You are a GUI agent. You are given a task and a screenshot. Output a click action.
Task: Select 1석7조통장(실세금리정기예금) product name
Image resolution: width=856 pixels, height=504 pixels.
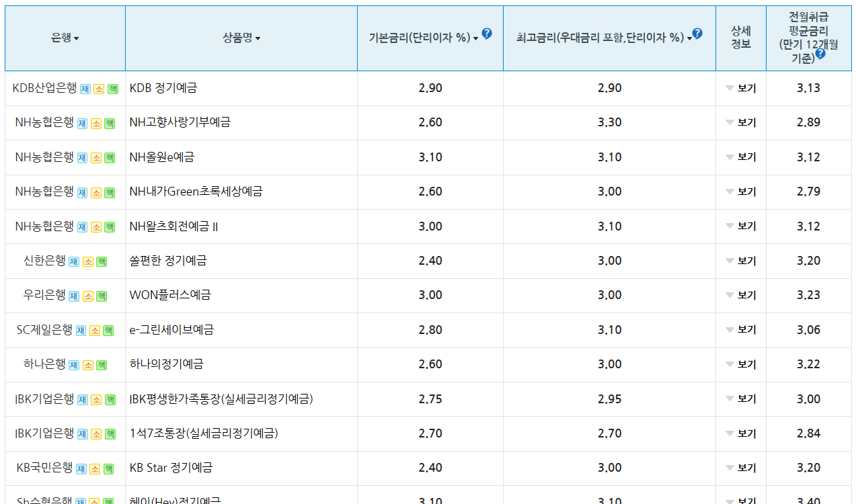(x=204, y=433)
